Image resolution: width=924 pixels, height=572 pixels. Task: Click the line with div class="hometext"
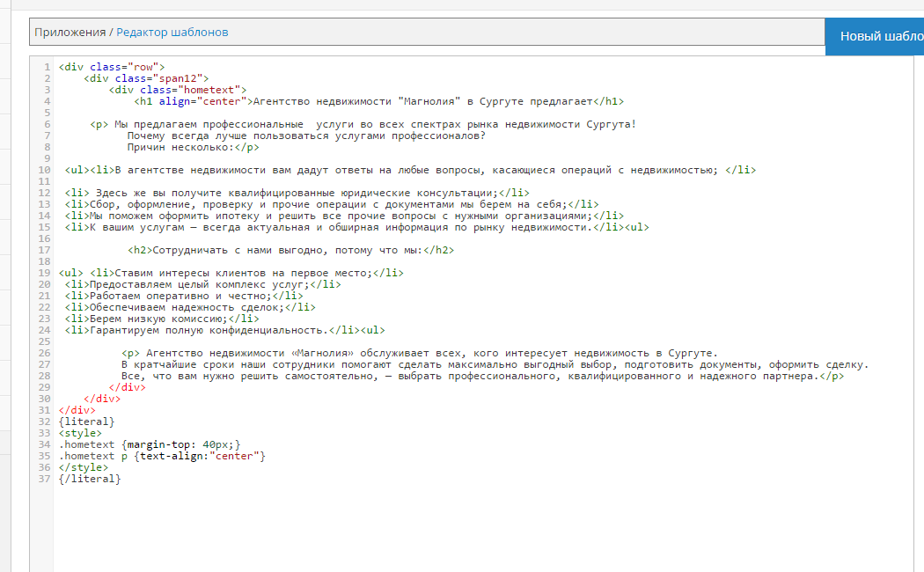coord(178,90)
